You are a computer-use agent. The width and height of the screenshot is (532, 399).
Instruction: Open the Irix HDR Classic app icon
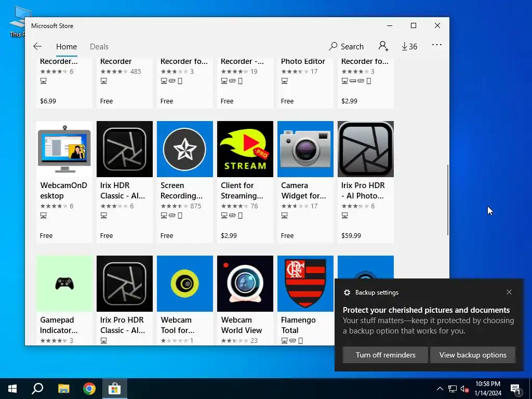125,149
